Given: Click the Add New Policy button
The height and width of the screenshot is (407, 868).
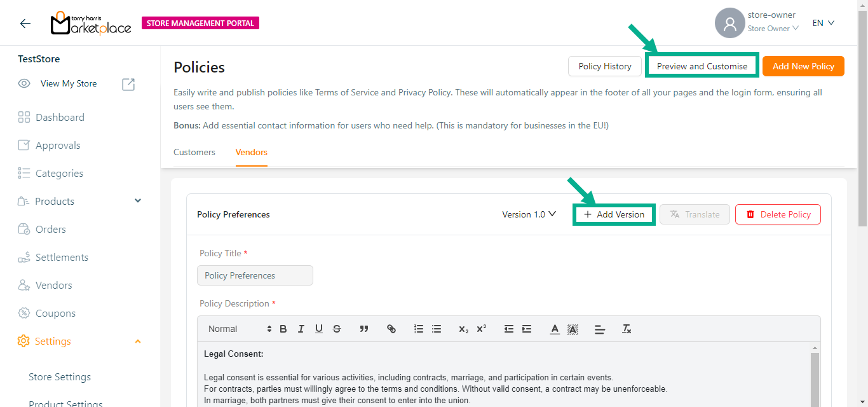Looking at the screenshot, I should (x=803, y=66).
